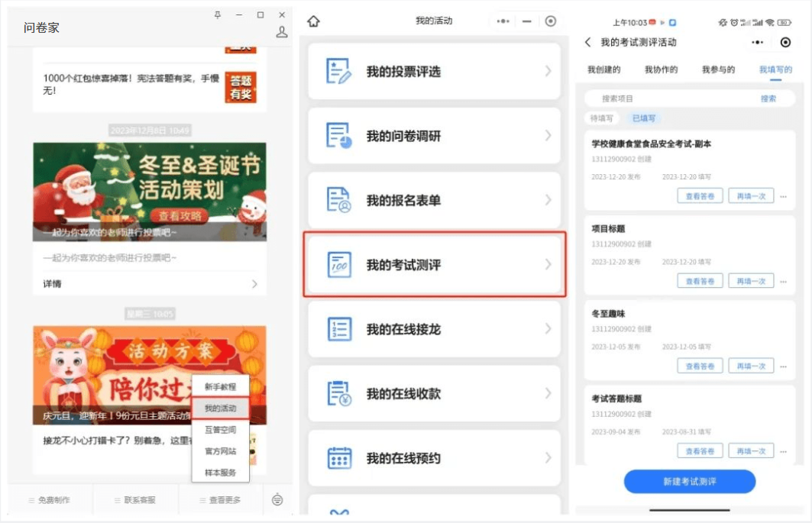This screenshot has height=523, width=812.
Task: Open more options for 考试答题标题 item
Action: pos(783,451)
